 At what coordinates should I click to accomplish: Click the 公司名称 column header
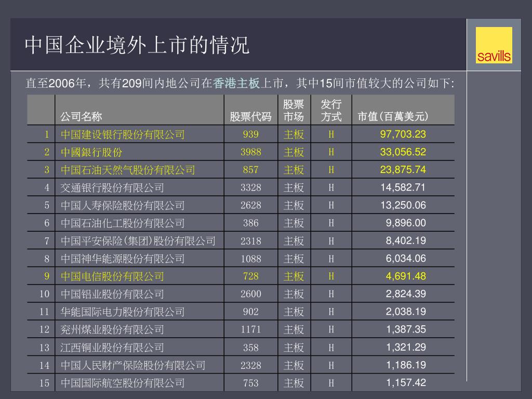[81, 116]
